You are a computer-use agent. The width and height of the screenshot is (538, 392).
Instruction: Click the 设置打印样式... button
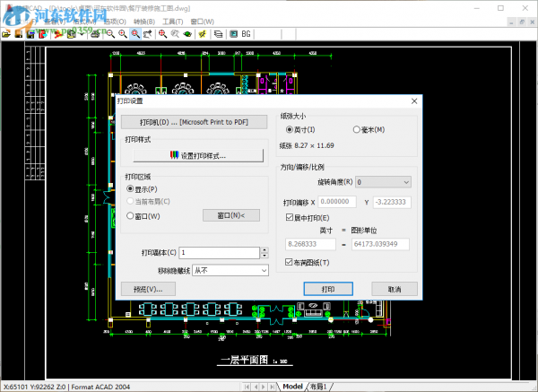point(198,155)
